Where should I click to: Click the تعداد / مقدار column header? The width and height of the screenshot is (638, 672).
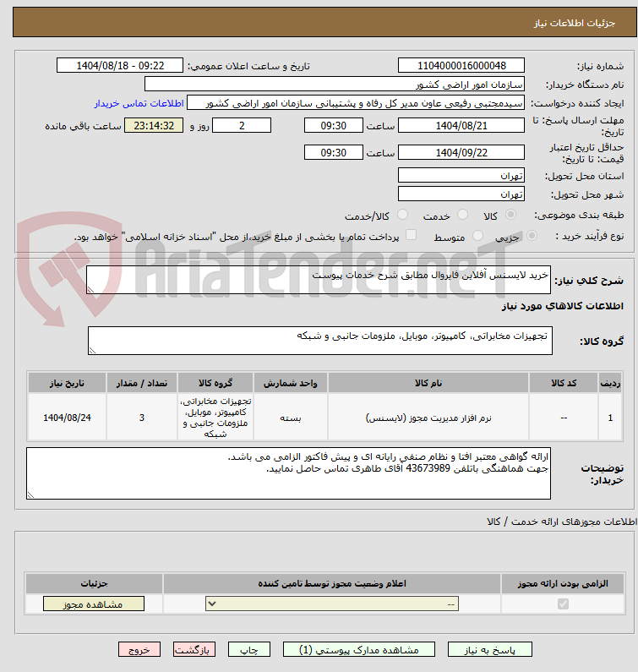point(142,383)
